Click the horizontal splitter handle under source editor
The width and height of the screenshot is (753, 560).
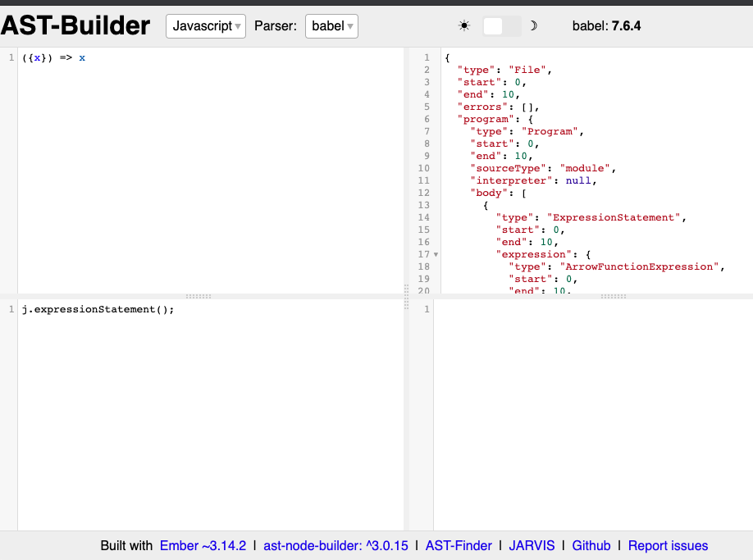[199, 297]
